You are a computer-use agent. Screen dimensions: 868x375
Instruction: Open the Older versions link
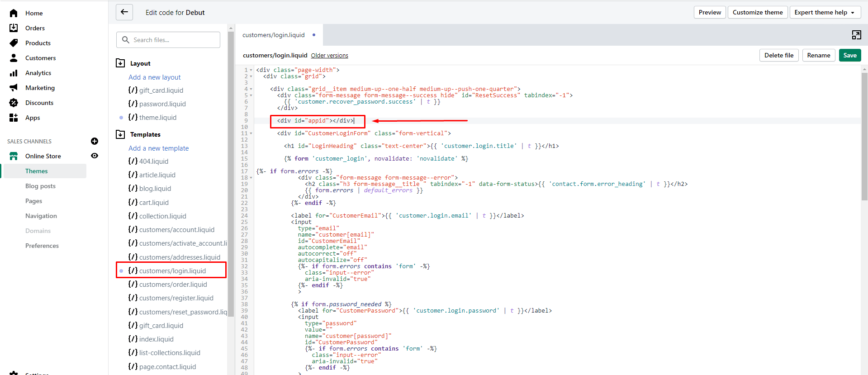tap(329, 55)
